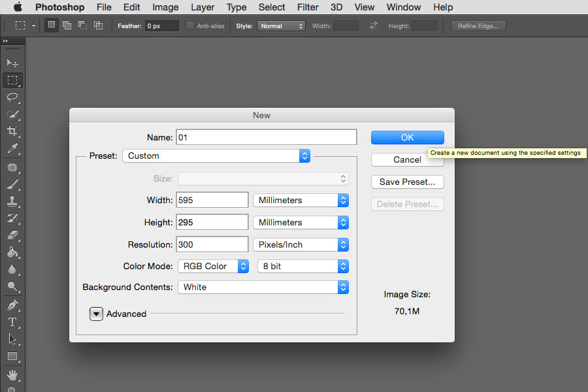
Task: Open the Style dropdown set to Normal
Action: pos(281,26)
